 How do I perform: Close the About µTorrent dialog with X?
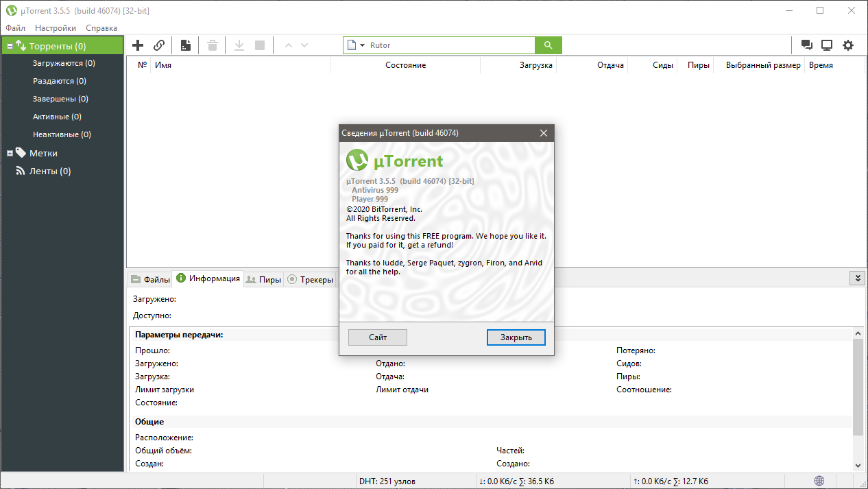tap(544, 133)
